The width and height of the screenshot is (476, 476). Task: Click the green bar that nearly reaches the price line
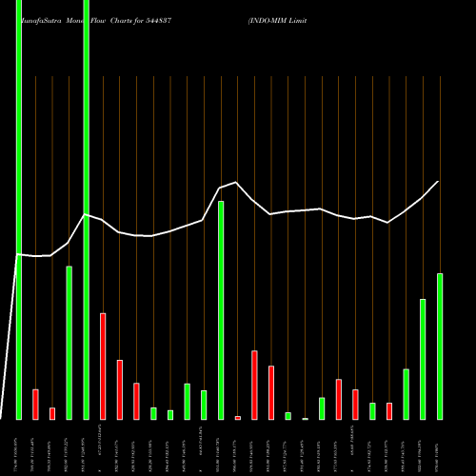(x=221, y=310)
